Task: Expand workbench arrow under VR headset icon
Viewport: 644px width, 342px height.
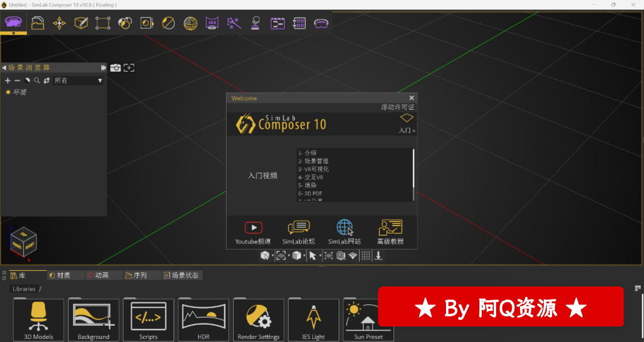Action: pyautogui.click(x=14, y=33)
